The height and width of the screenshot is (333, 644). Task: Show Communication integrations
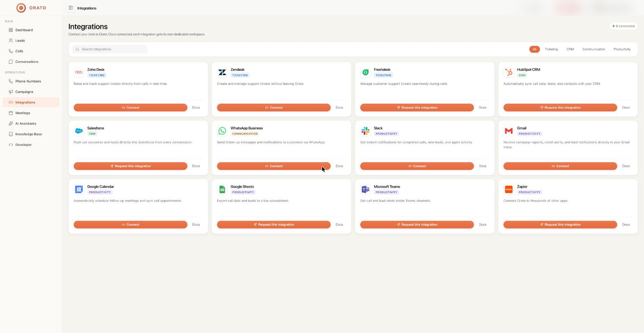click(x=594, y=49)
